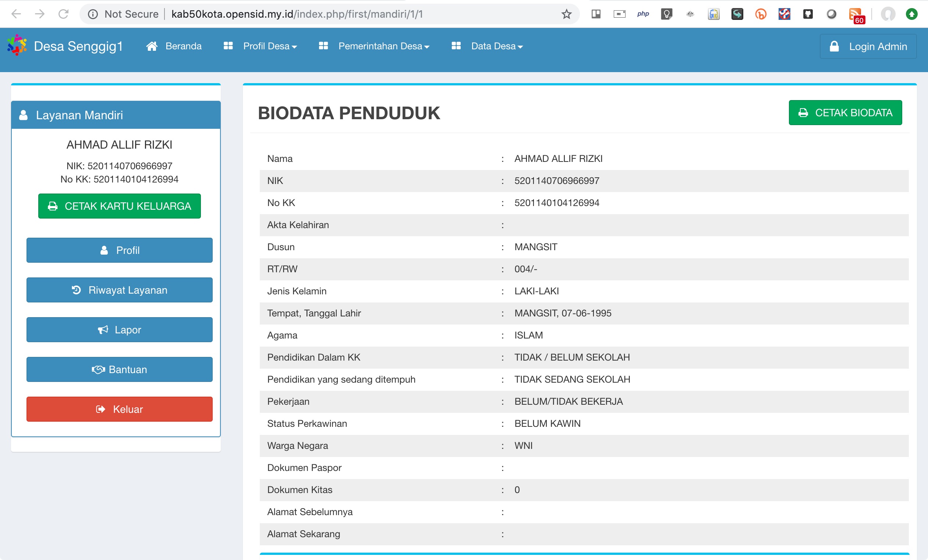Click the ISLAM Agama value

coord(528,335)
